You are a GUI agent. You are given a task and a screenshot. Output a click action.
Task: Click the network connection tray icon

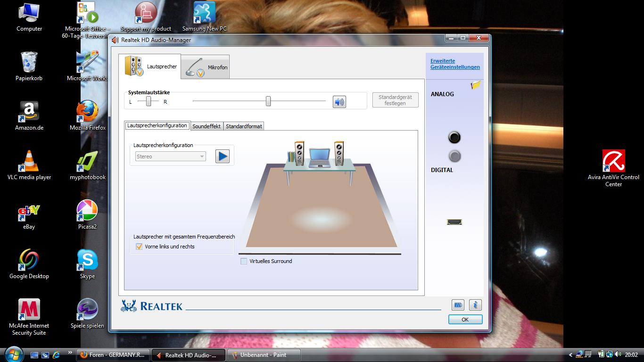coord(609,354)
